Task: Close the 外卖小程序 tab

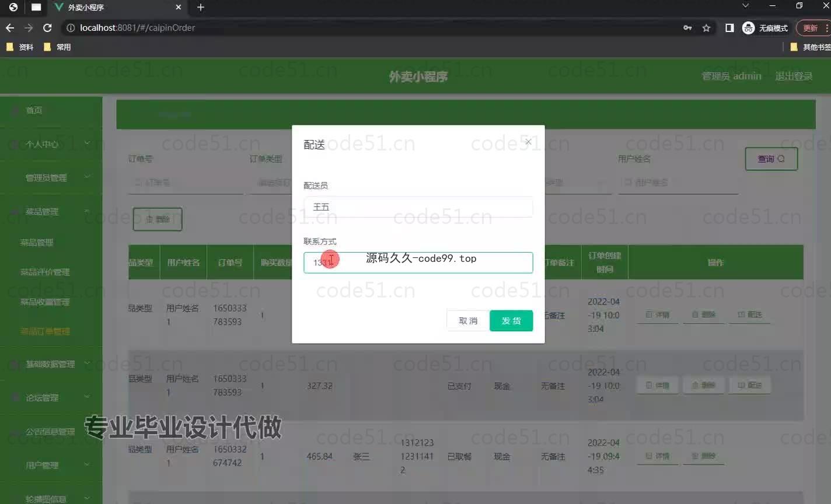Action: point(179,7)
